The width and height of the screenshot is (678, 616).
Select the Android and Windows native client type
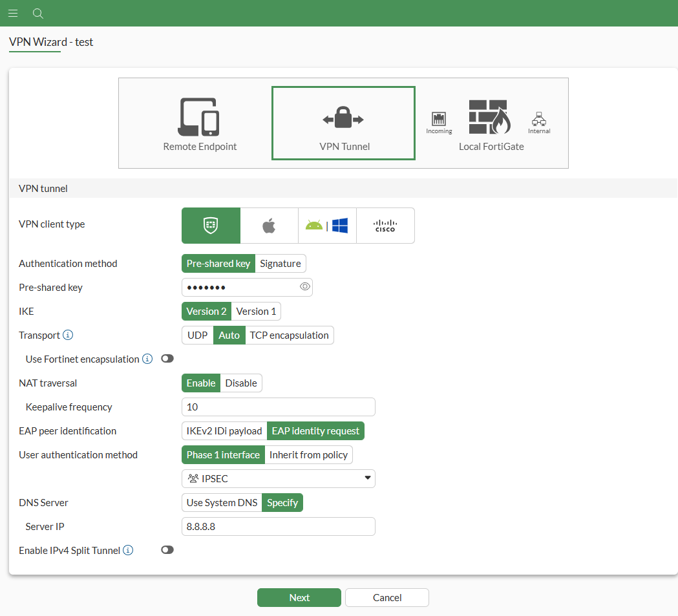coord(327,225)
